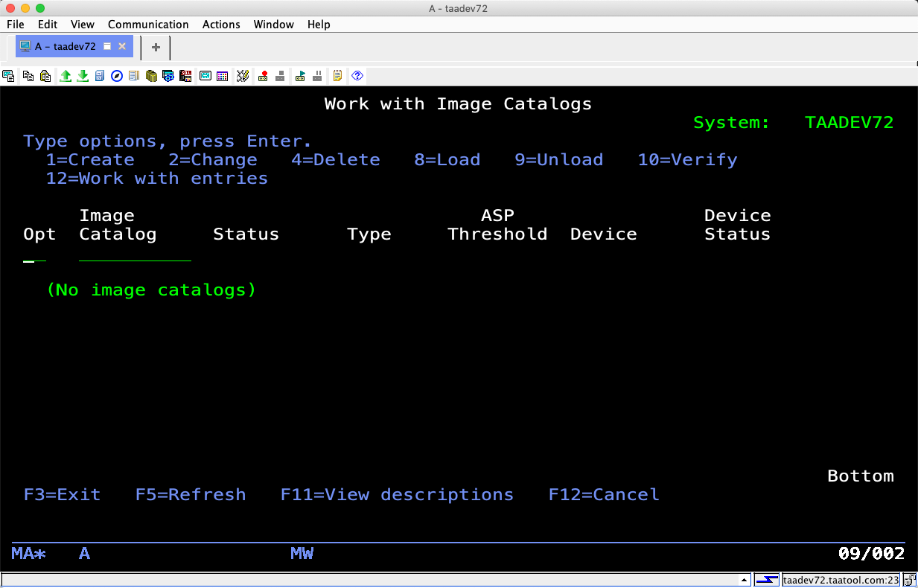The width and height of the screenshot is (918, 588).
Task: Click the 'Bottom' list indicator
Action: 861,476
